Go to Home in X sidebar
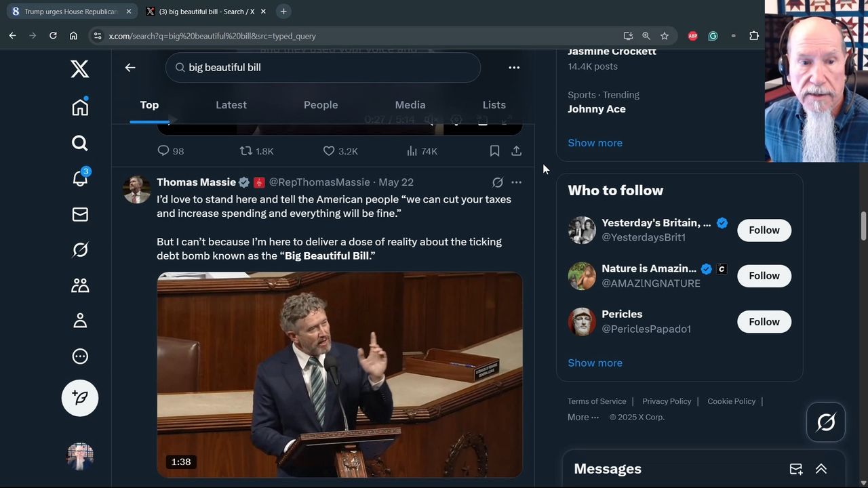 (80, 107)
